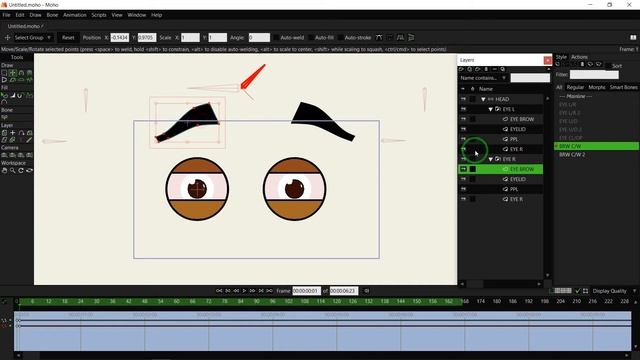Click the book icon at options bar right end
The image size is (640, 360).
coord(633,38)
